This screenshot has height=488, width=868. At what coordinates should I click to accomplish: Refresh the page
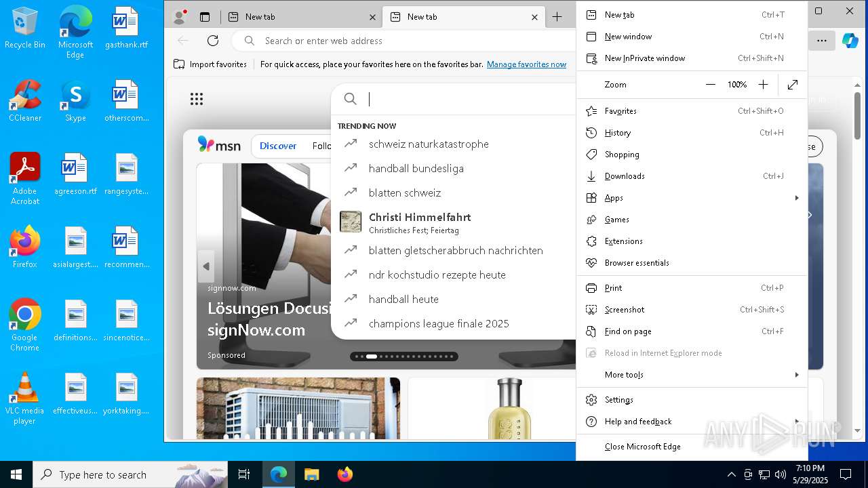point(213,41)
